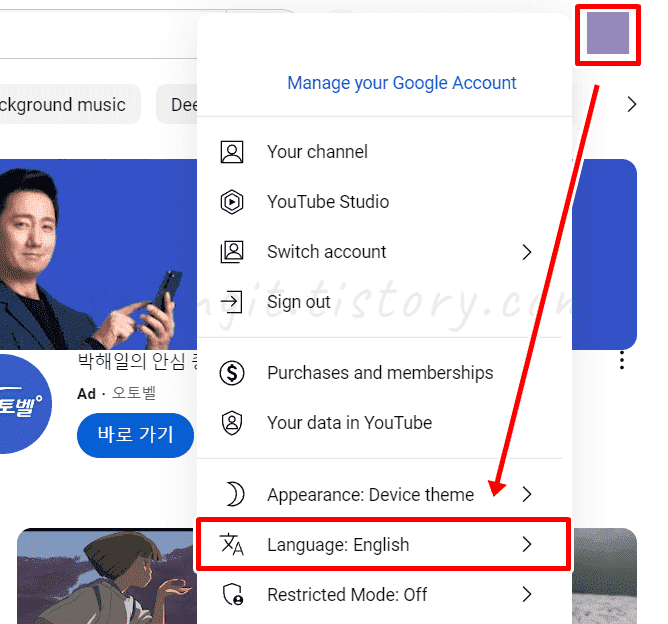Click the Purchases dollar sign icon
The width and height of the screenshot is (668, 624).
click(232, 373)
